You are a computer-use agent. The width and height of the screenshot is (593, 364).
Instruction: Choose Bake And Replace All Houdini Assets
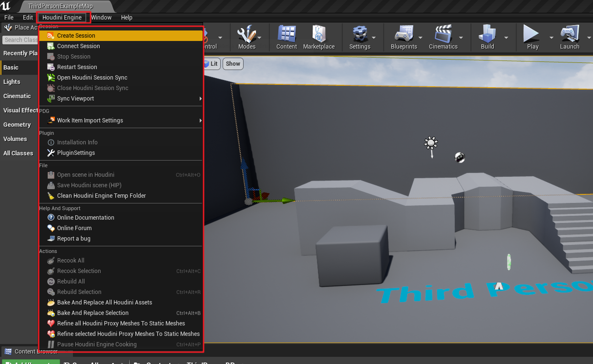[x=121, y=303]
